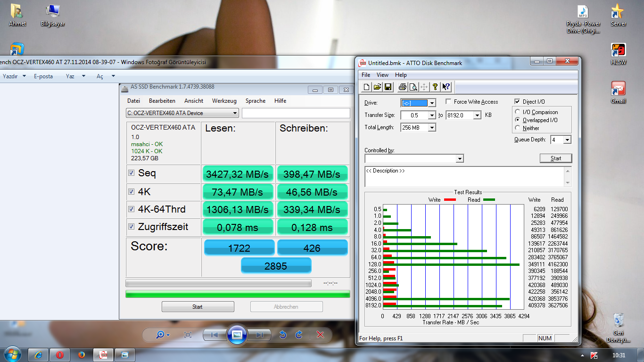Open the Drive dropdown in ATTO
This screenshot has width=644, height=362.
(x=432, y=103)
